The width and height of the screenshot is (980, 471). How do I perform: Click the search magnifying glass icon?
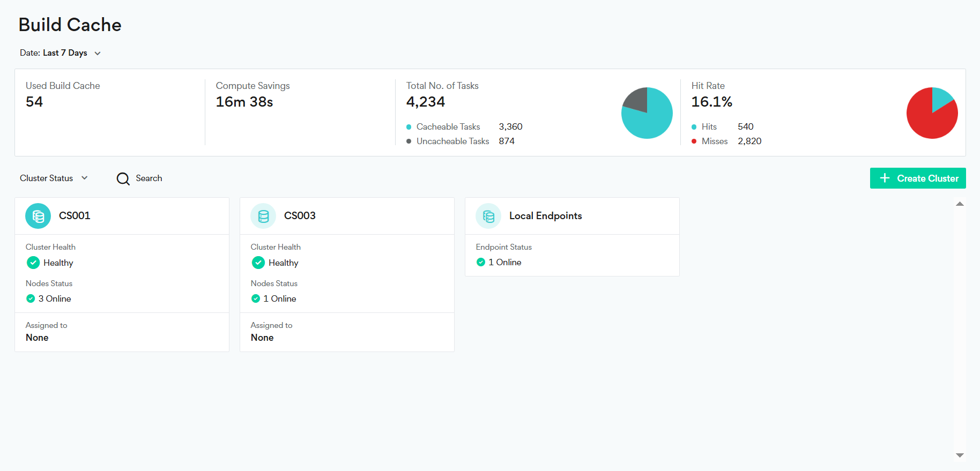tap(123, 178)
